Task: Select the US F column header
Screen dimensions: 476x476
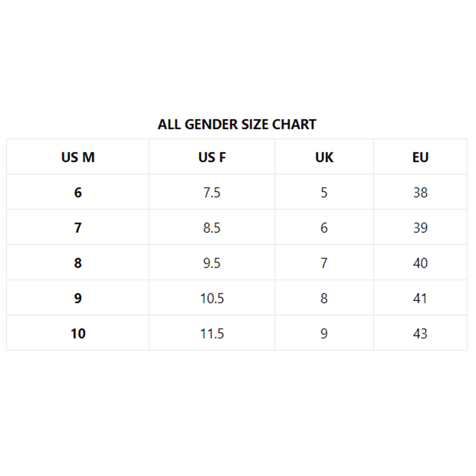Action: 212,157
